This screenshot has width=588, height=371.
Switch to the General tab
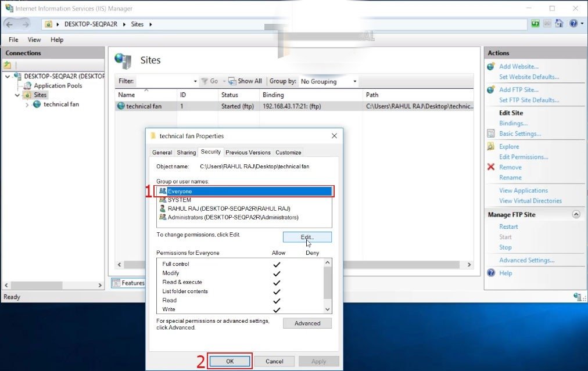tap(162, 153)
